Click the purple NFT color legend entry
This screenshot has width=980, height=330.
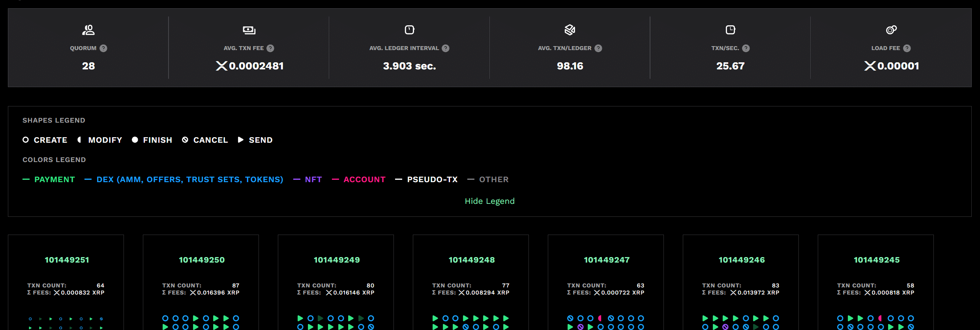click(313, 179)
